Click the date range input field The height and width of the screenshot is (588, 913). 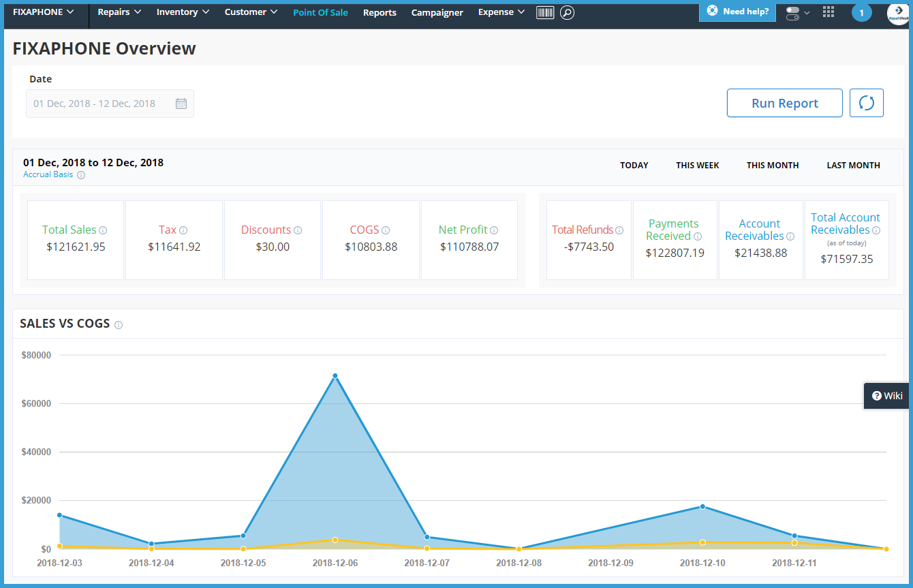click(x=110, y=104)
